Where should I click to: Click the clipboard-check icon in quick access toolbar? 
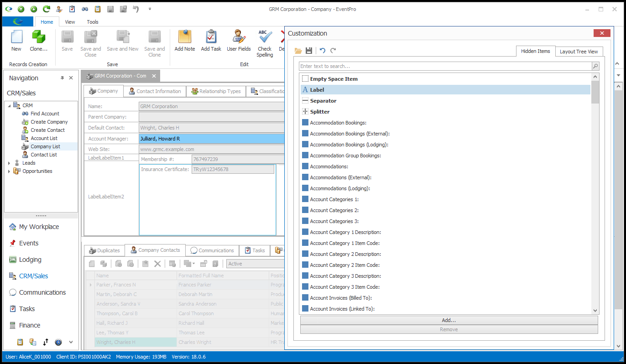pyautogui.click(x=72, y=9)
